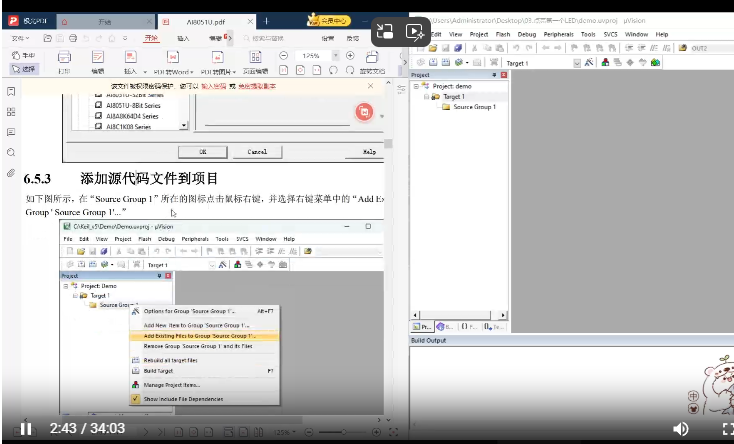Click the enter password link in notice bar
The height and width of the screenshot is (444, 734).
pyautogui.click(x=214, y=86)
